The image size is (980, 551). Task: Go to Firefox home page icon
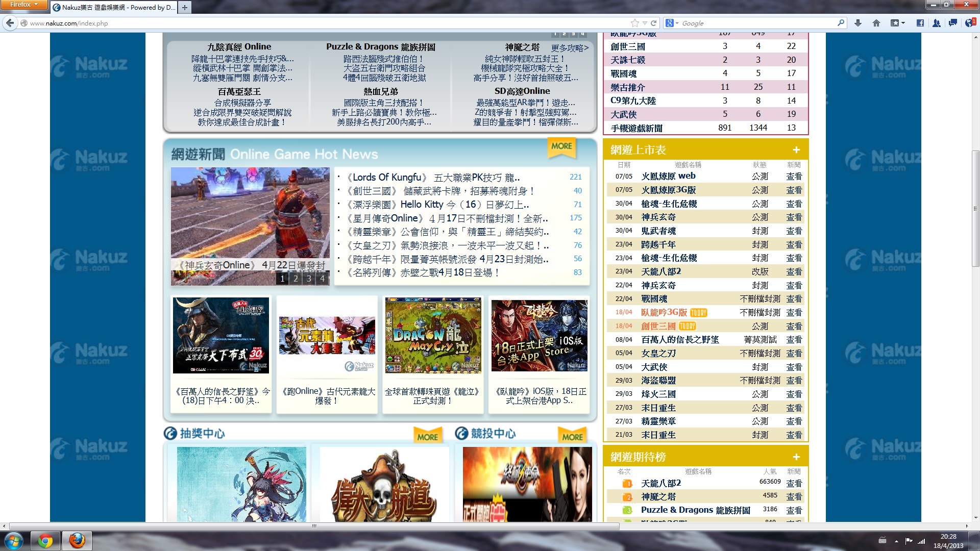pyautogui.click(x=876, y=23)
